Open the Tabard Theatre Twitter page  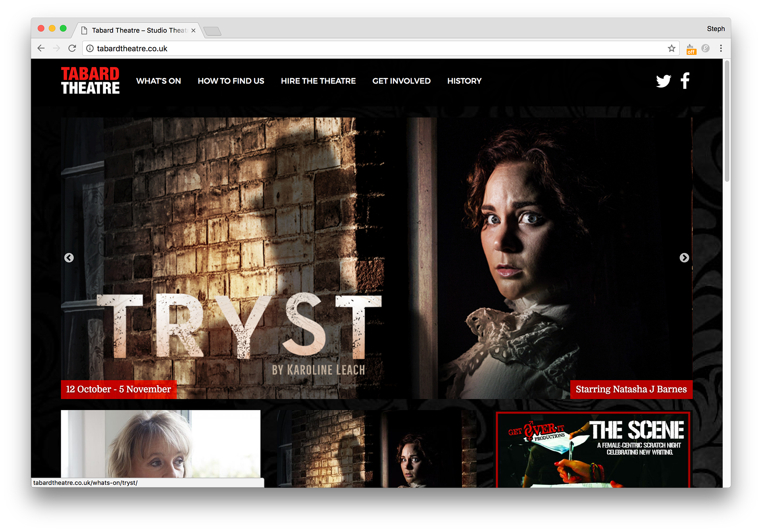[x=663, y=81]
